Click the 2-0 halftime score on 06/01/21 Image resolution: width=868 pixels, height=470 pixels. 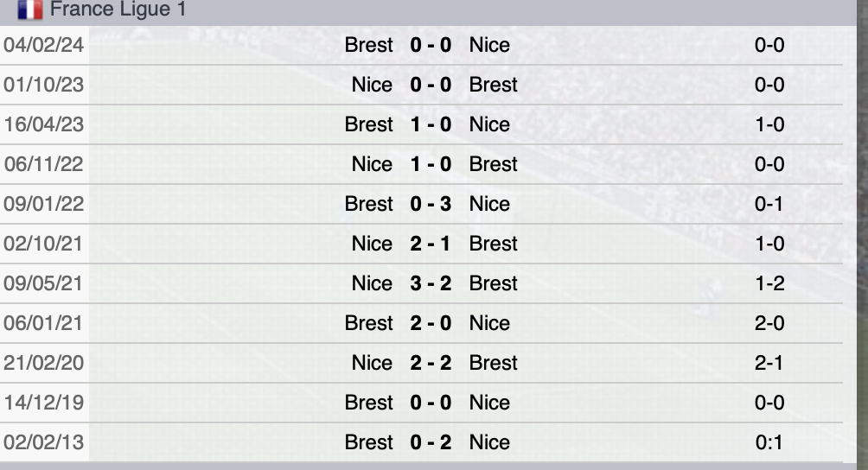pos(769,323)
